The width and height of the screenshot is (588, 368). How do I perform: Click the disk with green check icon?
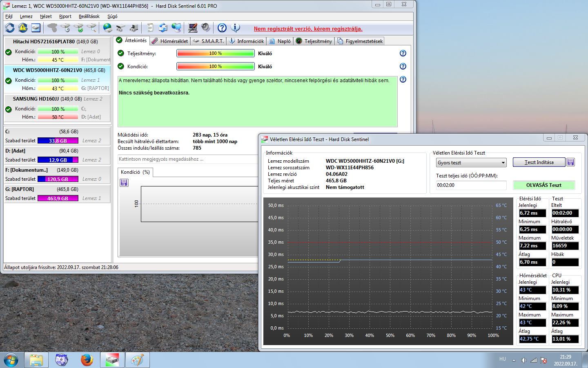78,28
